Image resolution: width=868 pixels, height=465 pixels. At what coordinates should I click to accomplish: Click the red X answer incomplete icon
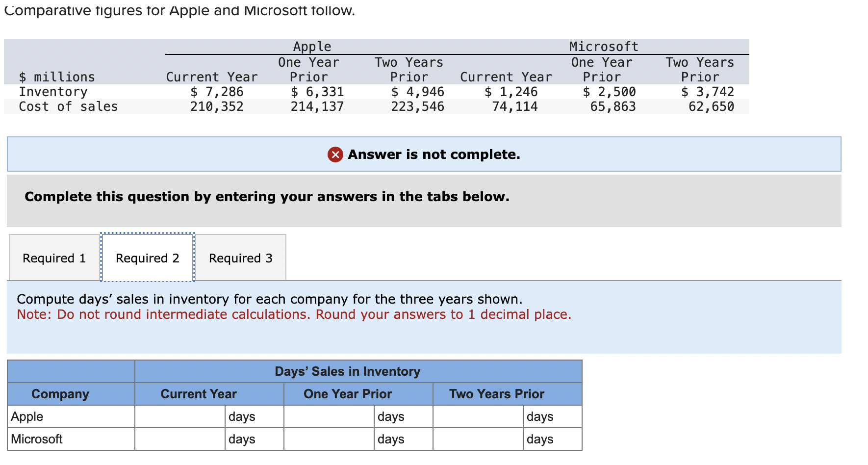point(335,155)
